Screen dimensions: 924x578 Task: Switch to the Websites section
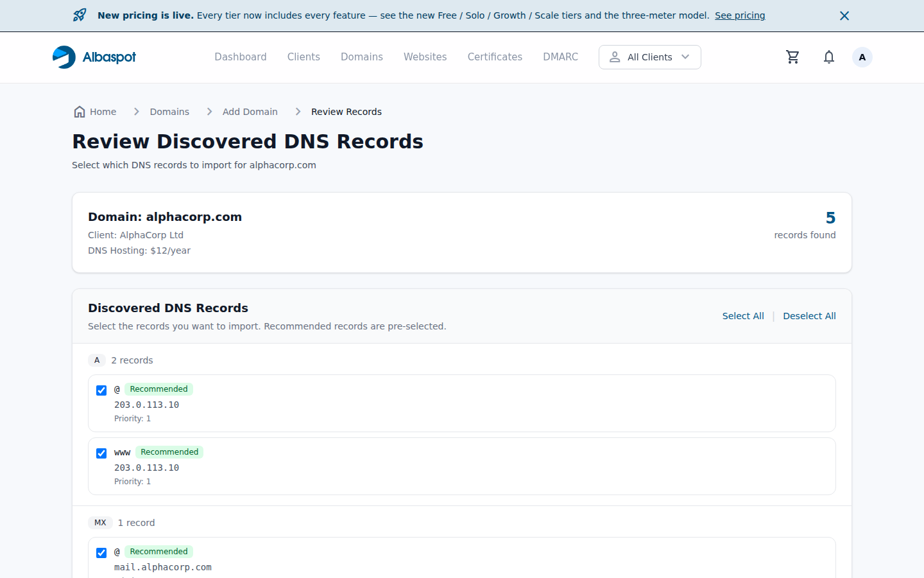point(425,57)
